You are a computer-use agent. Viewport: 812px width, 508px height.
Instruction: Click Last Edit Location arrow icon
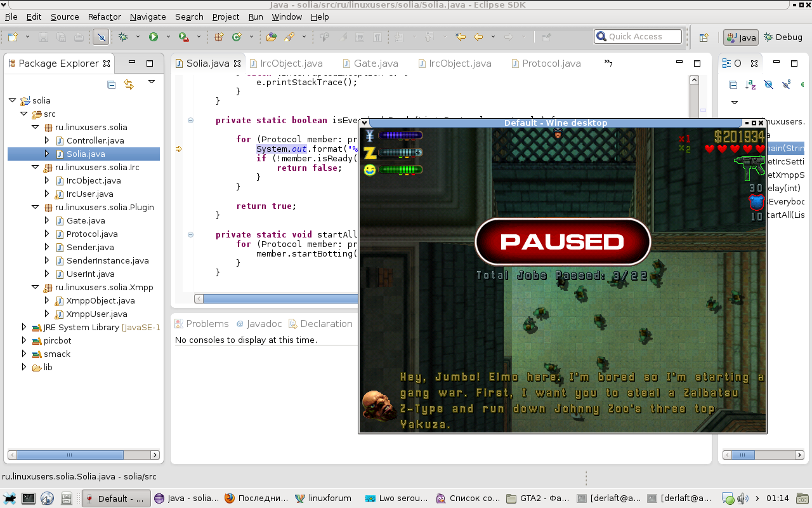pyautogui.click(x=460, y=37)
